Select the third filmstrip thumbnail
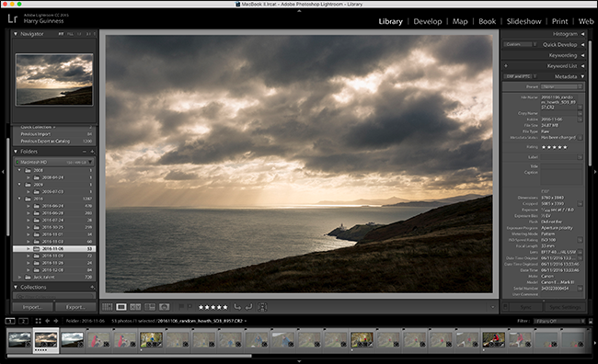The width and height of the screenshot is (598, 364). tap(72, 339)
